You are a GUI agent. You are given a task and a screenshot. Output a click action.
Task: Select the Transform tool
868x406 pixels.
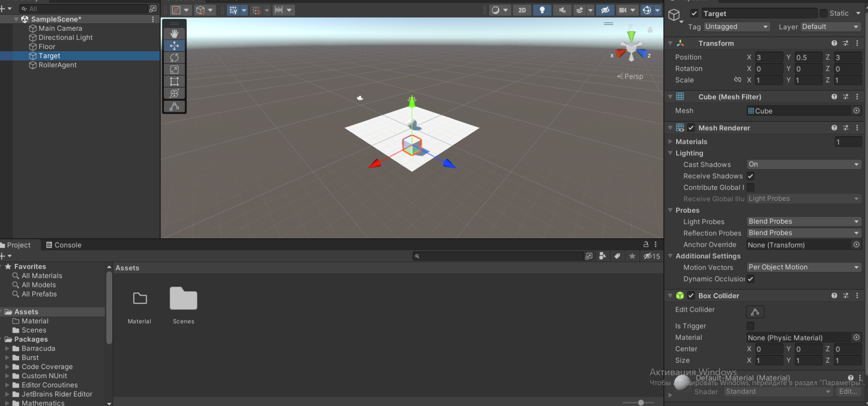click(x=174, y=93)
